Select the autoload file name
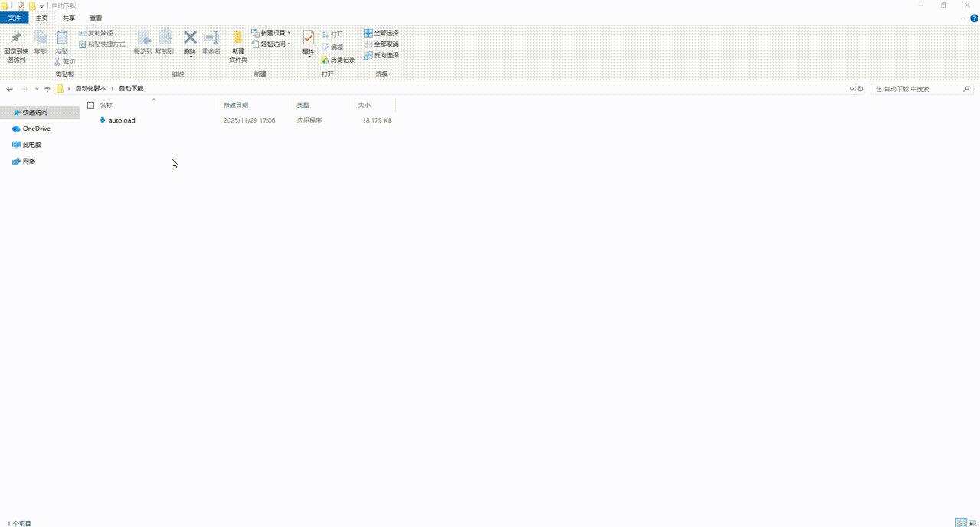The image size is (980, 527). pyautogui.click(x=122, y=120)
